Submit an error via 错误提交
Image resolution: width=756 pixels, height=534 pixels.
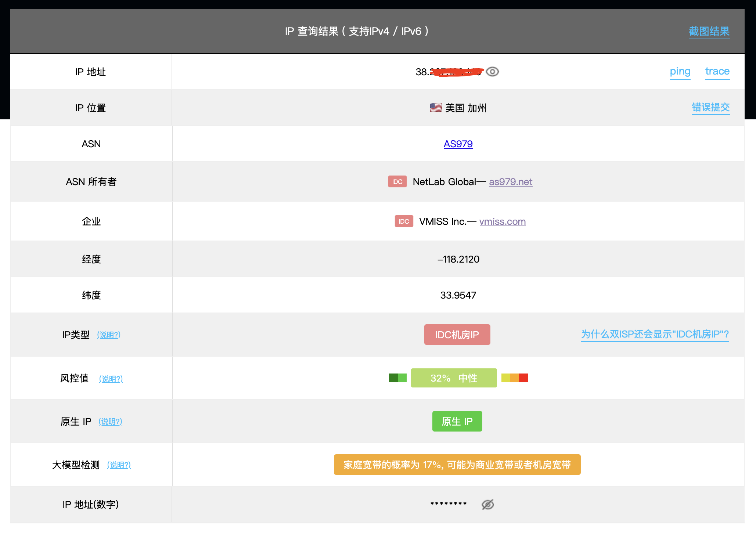(710, 107)
